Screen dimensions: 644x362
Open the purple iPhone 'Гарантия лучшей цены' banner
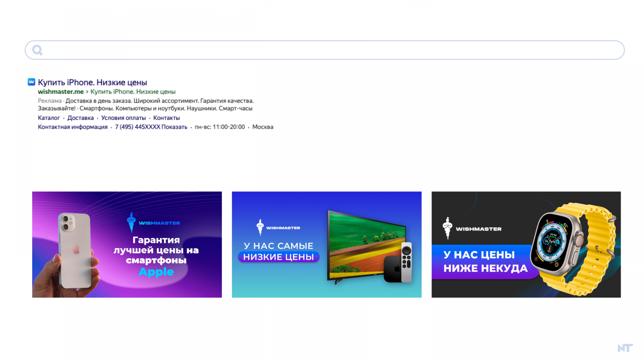(127, 245)
